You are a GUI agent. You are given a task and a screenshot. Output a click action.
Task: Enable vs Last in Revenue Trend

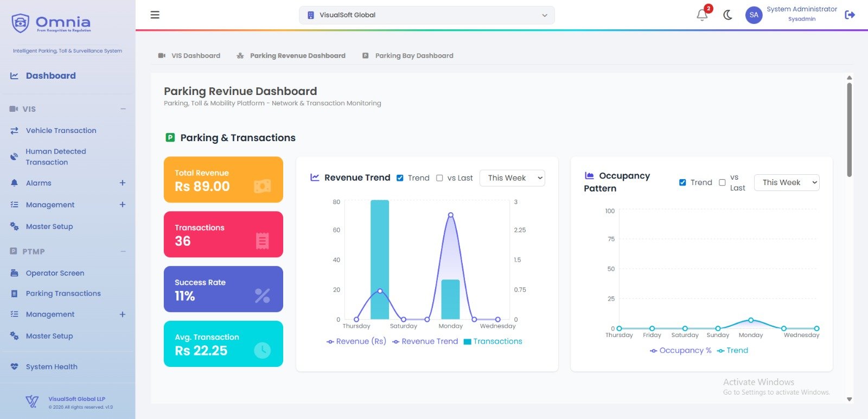[439, 178]
